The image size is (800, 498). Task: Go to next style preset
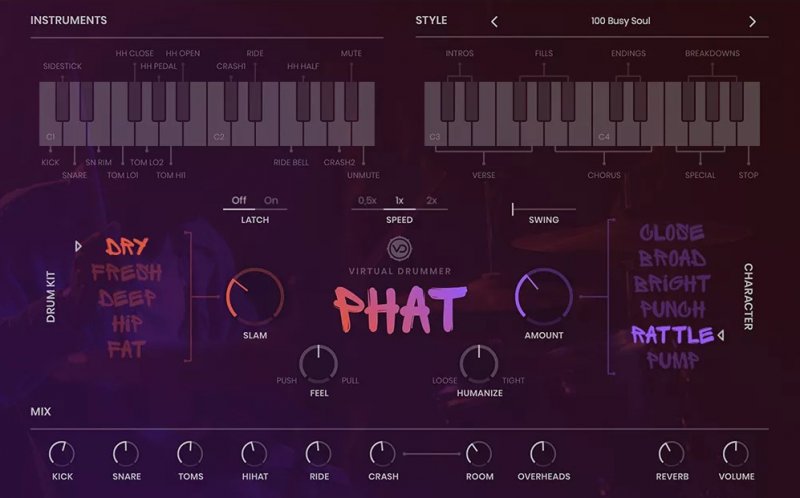tap(752, 21)
